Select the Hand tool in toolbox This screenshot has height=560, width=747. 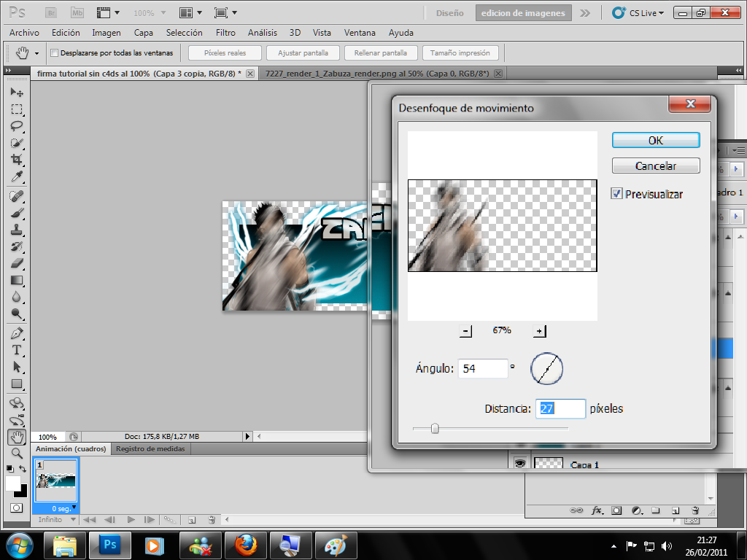(17, 437)
